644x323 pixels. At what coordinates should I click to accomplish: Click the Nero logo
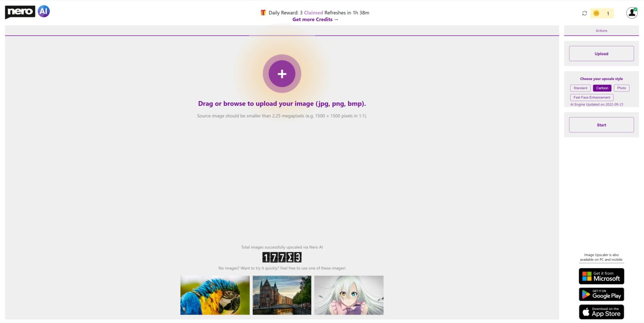coord(20,12)
